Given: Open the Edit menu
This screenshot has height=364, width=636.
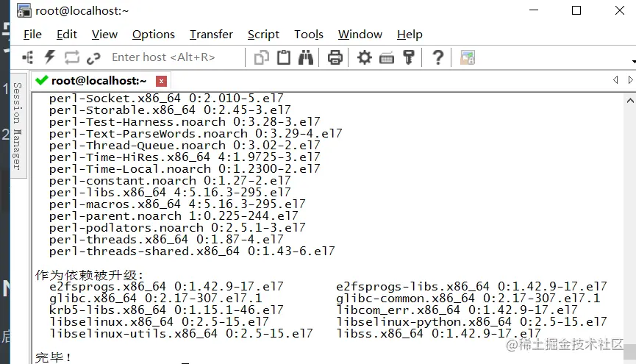Looking at the screenshot, I should point(66,35).
